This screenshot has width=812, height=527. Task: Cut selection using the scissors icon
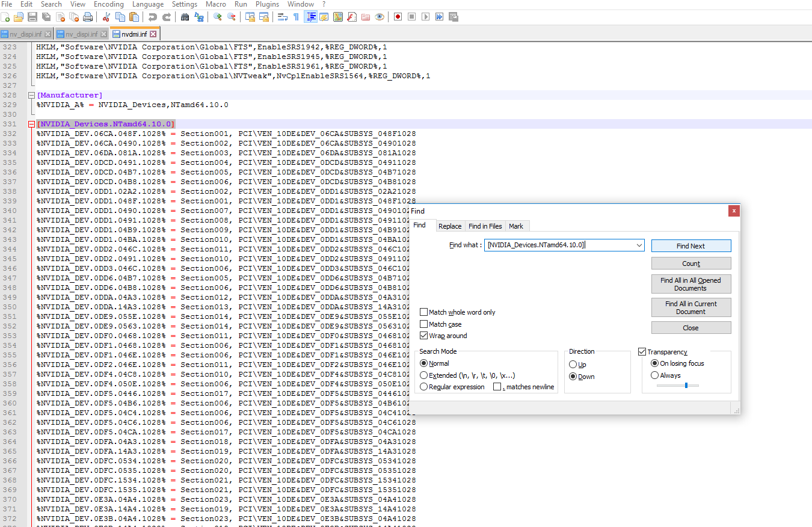pos(106,17)
